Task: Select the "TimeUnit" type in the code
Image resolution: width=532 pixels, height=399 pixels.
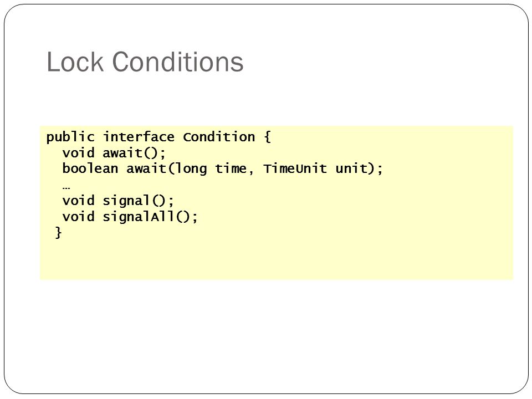Action: click(x=295, y=168)
